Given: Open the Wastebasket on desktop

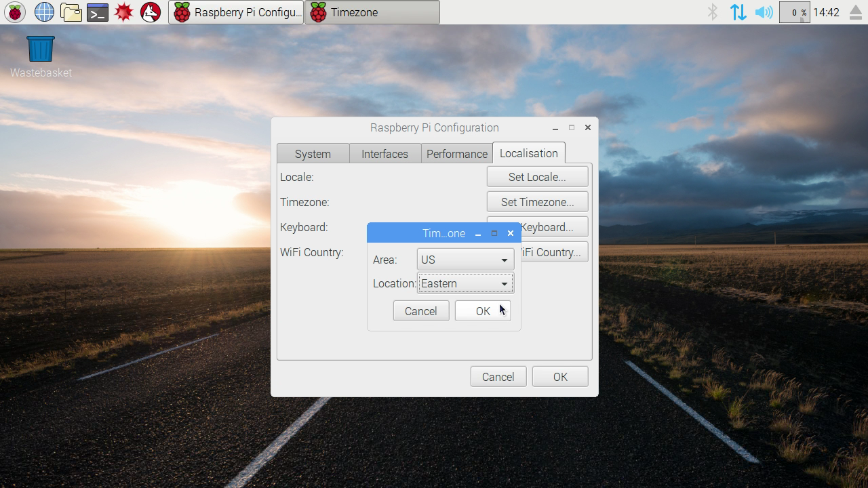Looking at the screenshot, I should pyautogui.click(x=41, y=49).
